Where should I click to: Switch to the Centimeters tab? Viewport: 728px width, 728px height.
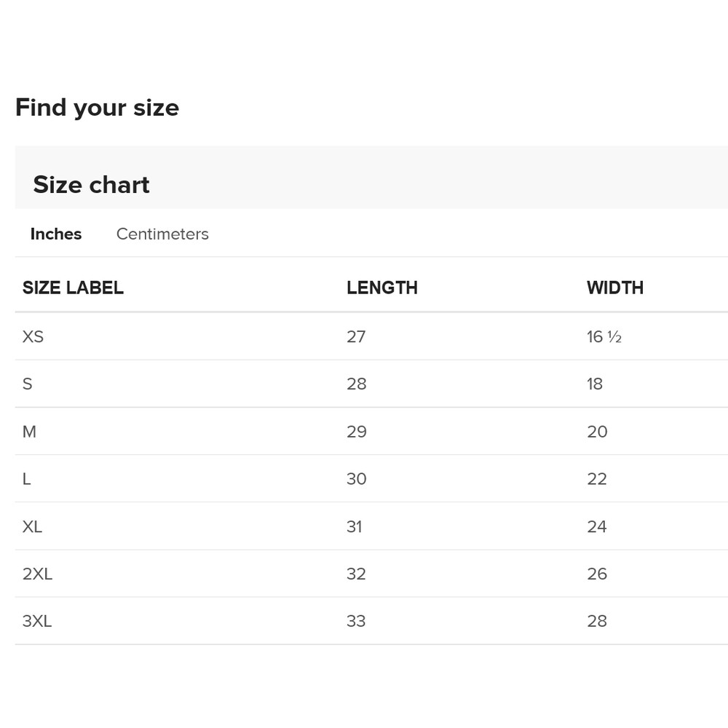162,234
